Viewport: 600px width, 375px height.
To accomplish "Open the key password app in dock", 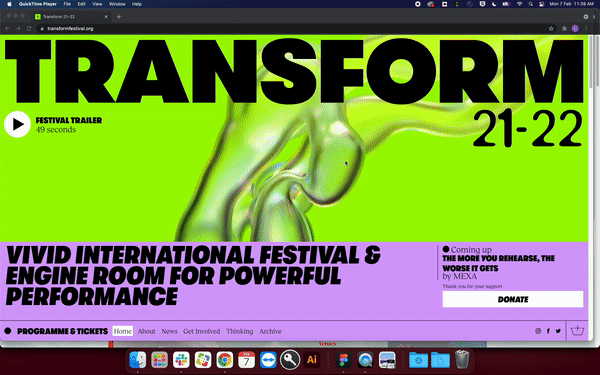I will tap(290, 360).
